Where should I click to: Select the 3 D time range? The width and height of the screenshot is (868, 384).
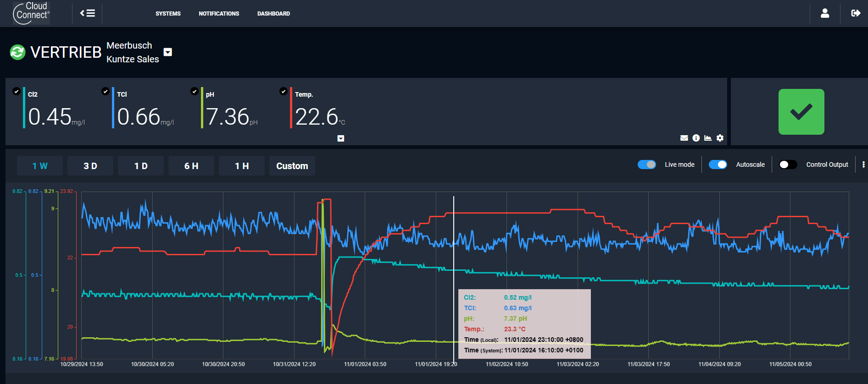tap(90, 166)
